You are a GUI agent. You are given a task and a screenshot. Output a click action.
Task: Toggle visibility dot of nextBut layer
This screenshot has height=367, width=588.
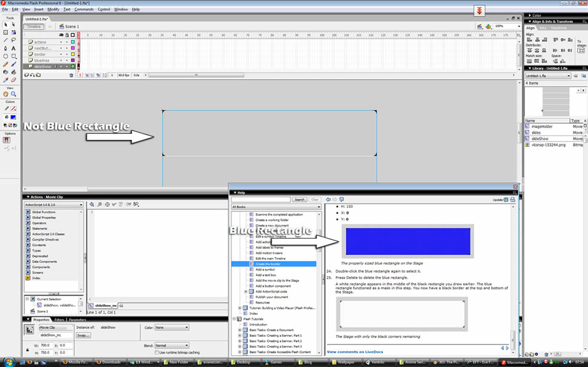61,48
